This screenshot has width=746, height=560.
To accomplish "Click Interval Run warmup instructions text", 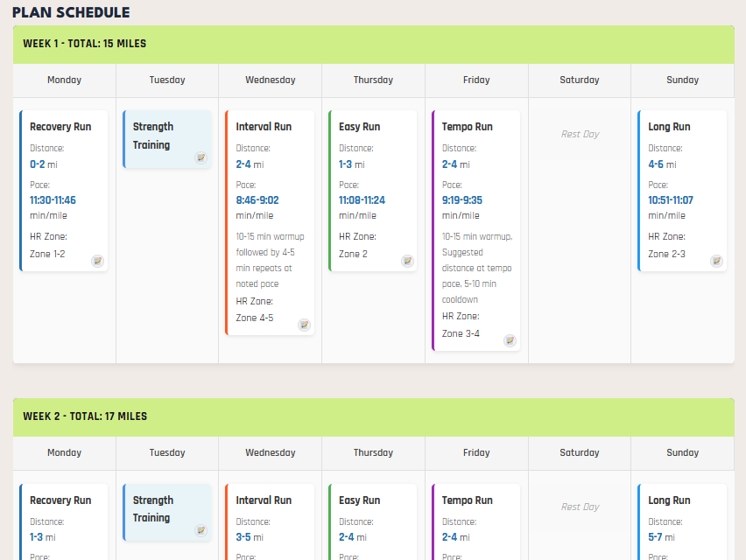I will tap(270, 260).
